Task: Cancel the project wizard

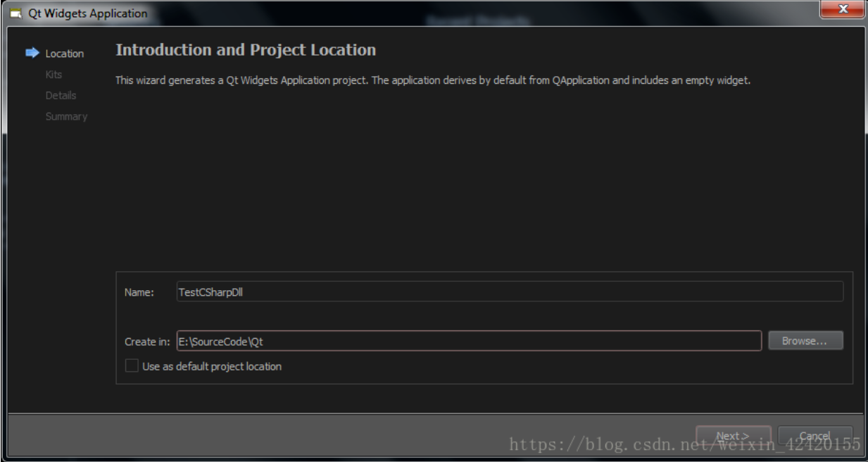Action: pos(815,436)
